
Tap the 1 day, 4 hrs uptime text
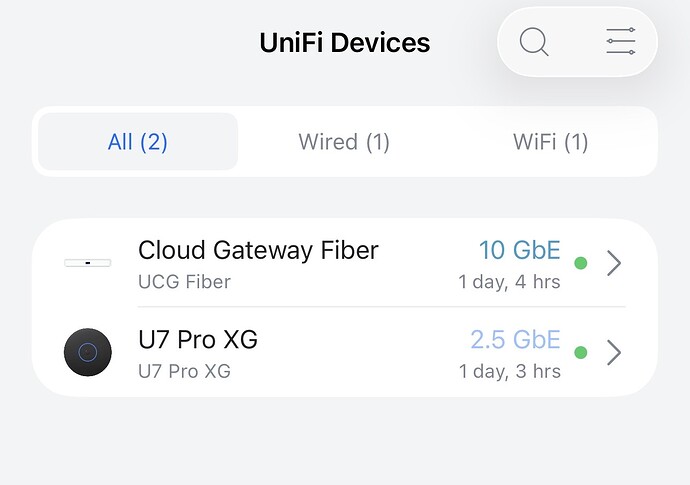tap(509, 282)
